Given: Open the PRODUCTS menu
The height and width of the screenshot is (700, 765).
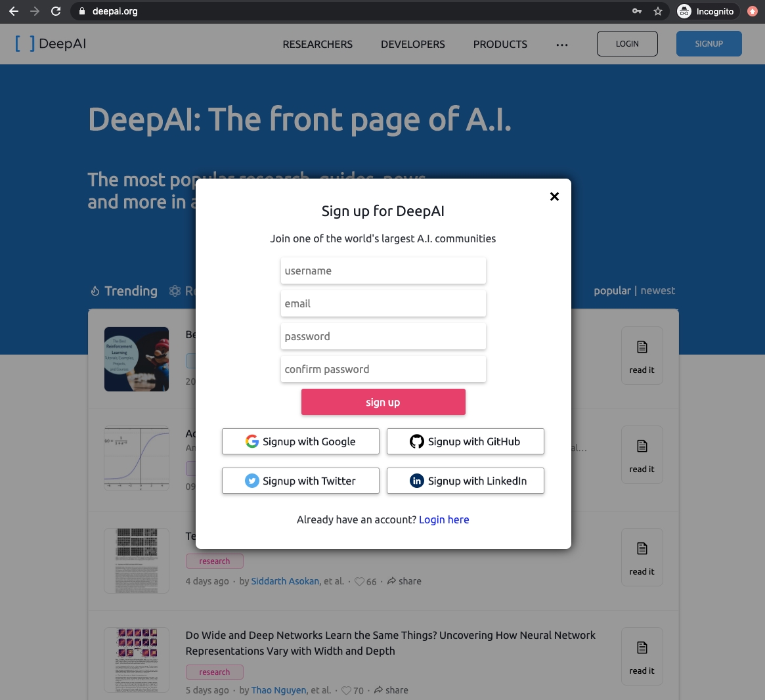Looking at the screenshot, I should pyautogui.click(x=500, y=44).
